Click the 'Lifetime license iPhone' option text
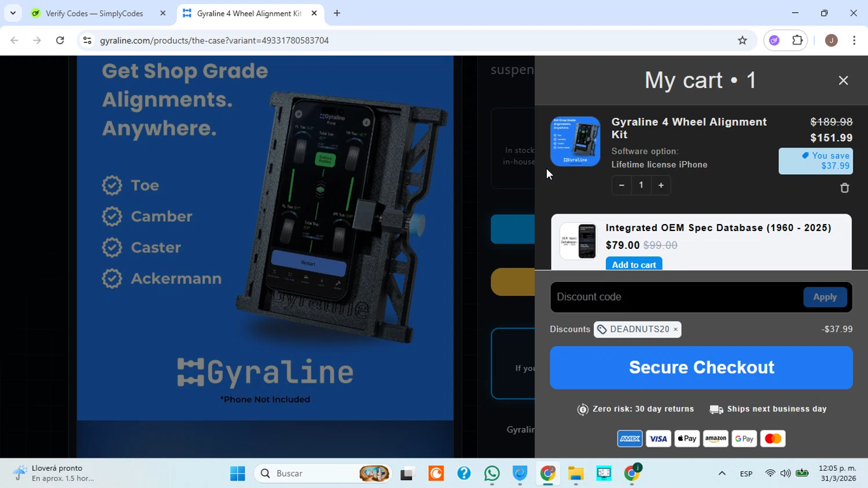Viewport: 868px width, 488px height. point(659,164)
